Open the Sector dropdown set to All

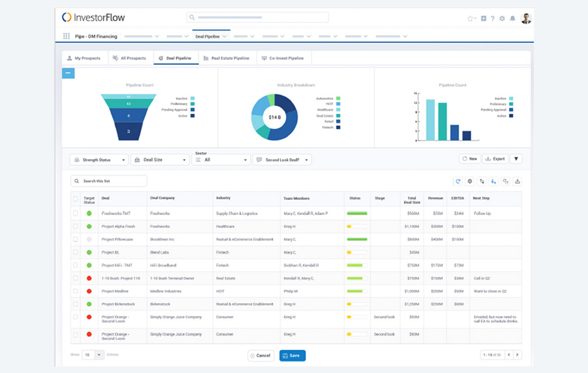point(221,159)
